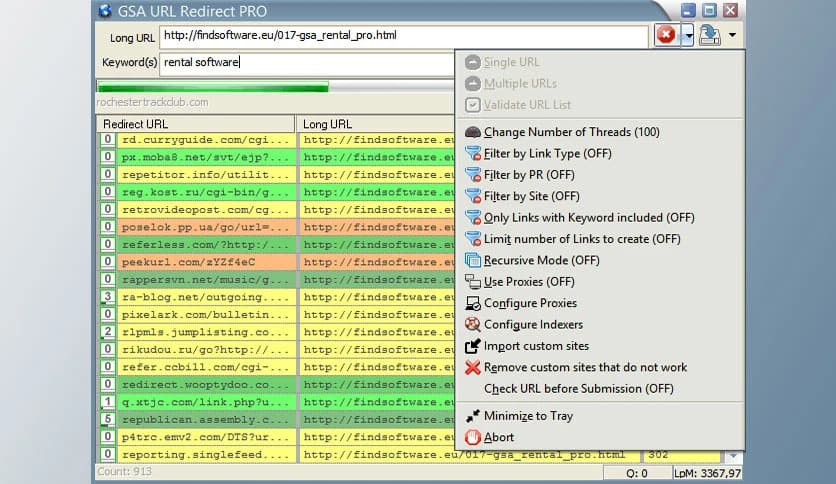Select Multiple URLs menu entry
The width and height of the screenshot is (836, 484).
pos(600,84)
